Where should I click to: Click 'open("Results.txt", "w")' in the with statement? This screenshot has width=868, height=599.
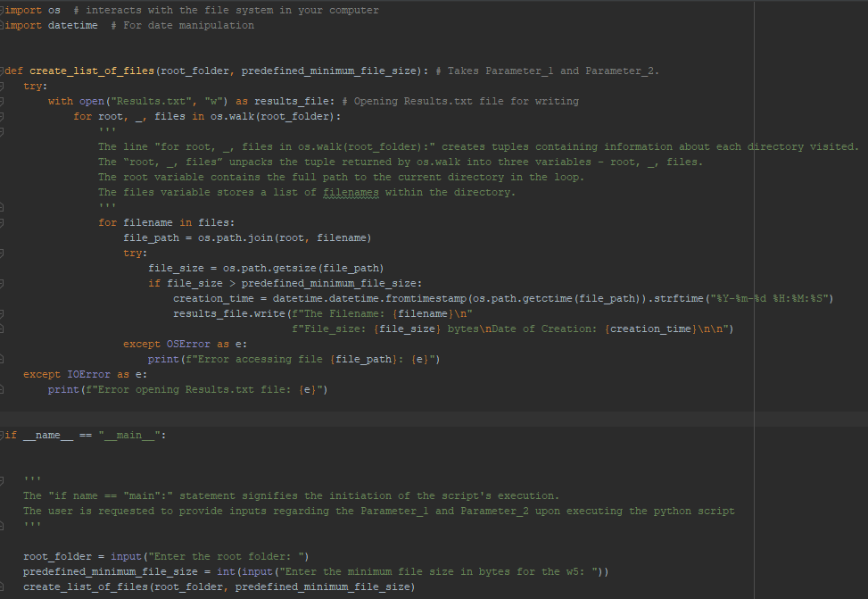click(153, 102)
